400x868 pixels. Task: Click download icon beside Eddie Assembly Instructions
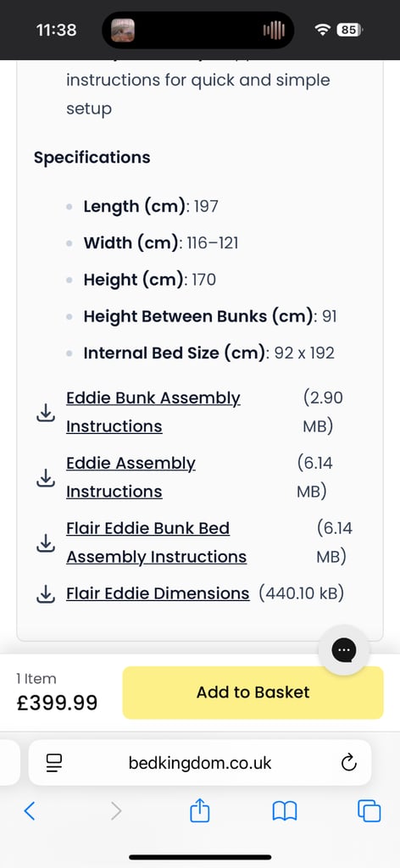pos(46,478)
